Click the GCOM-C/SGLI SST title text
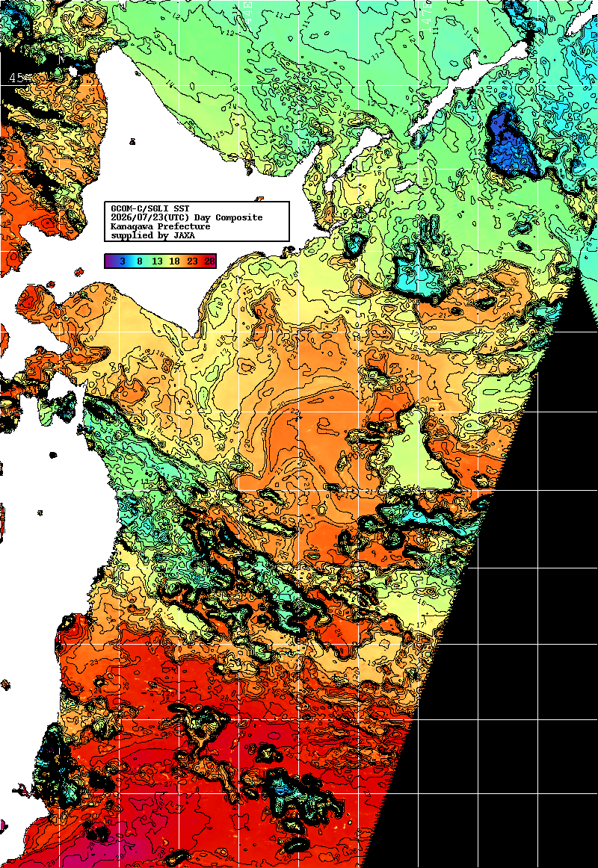Screen dimensions: 598x868 pyautogui.click(x=150, y=208)
